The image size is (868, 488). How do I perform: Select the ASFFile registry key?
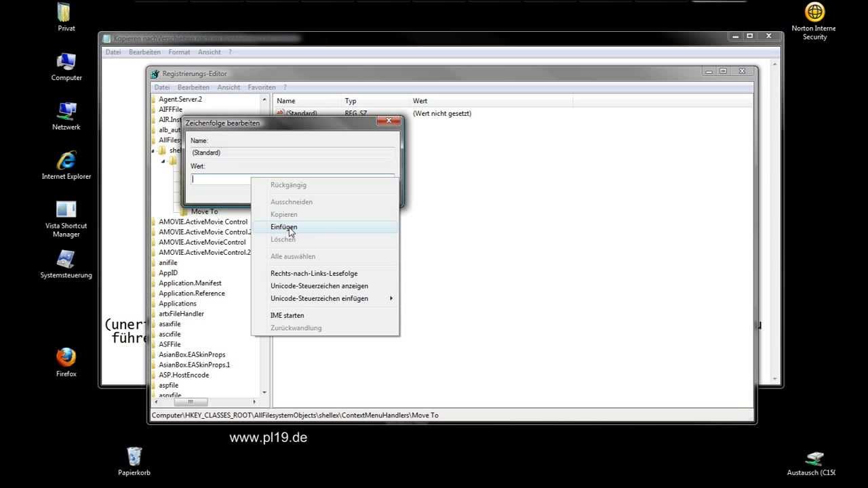(170, 344)
